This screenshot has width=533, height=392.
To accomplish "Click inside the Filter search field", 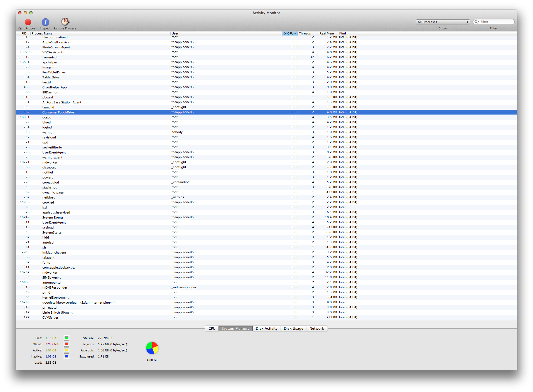I will [493, 22].
